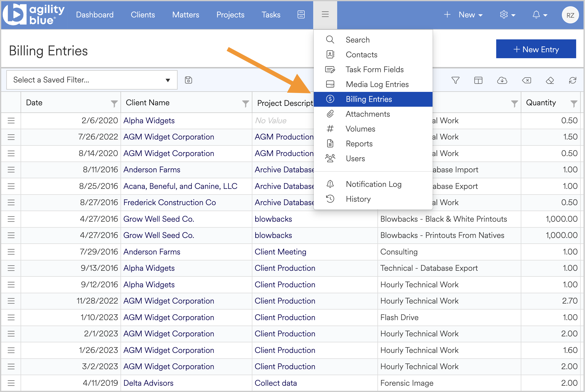
Task: Open the settings gear dropdown
Action: tap(507, 15)
